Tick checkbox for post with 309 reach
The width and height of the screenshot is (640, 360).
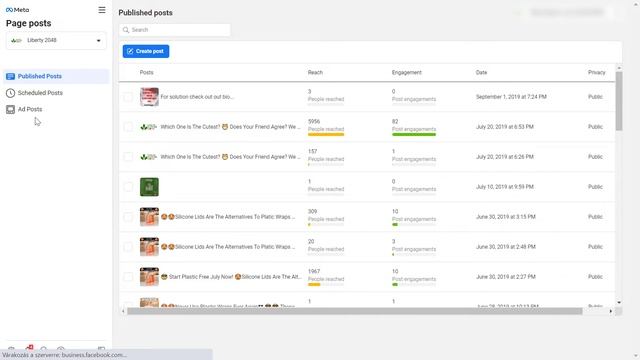pyautogui.click(x=128, y=217)
